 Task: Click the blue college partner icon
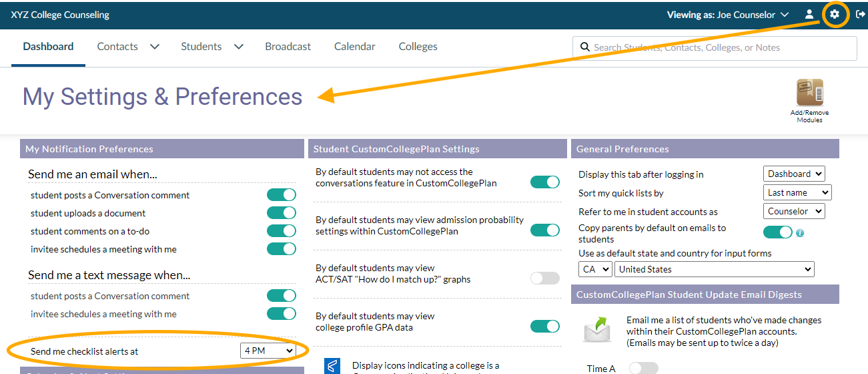(332, 366)
